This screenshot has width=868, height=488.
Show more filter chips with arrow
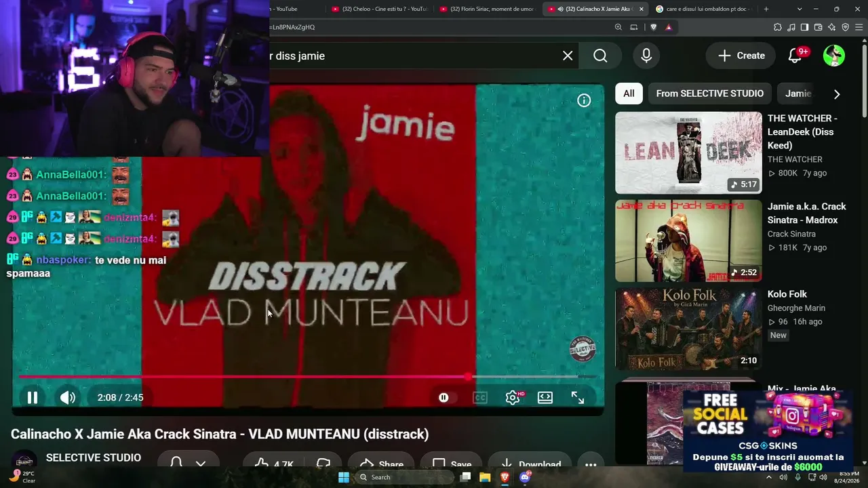[837, 94]
